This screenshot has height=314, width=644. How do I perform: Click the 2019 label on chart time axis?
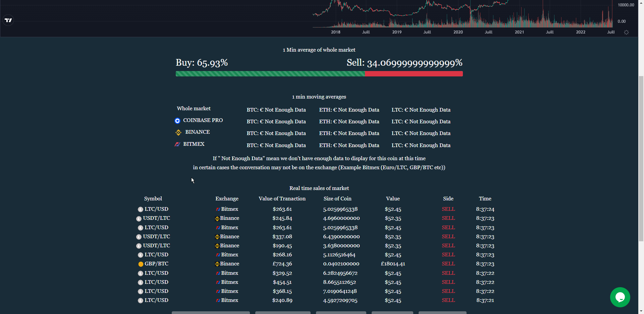coord(397,32)
